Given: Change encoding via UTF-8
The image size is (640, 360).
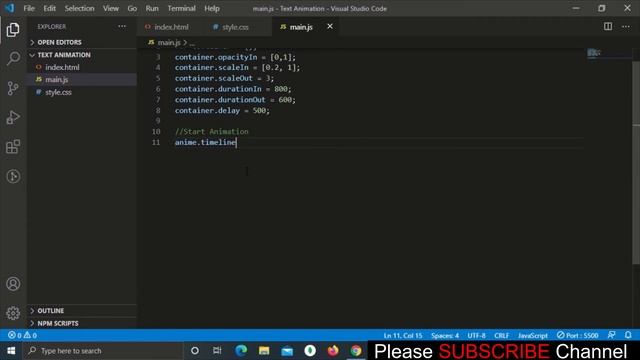Looking at the screenshot, I should (x=476, y=335).
